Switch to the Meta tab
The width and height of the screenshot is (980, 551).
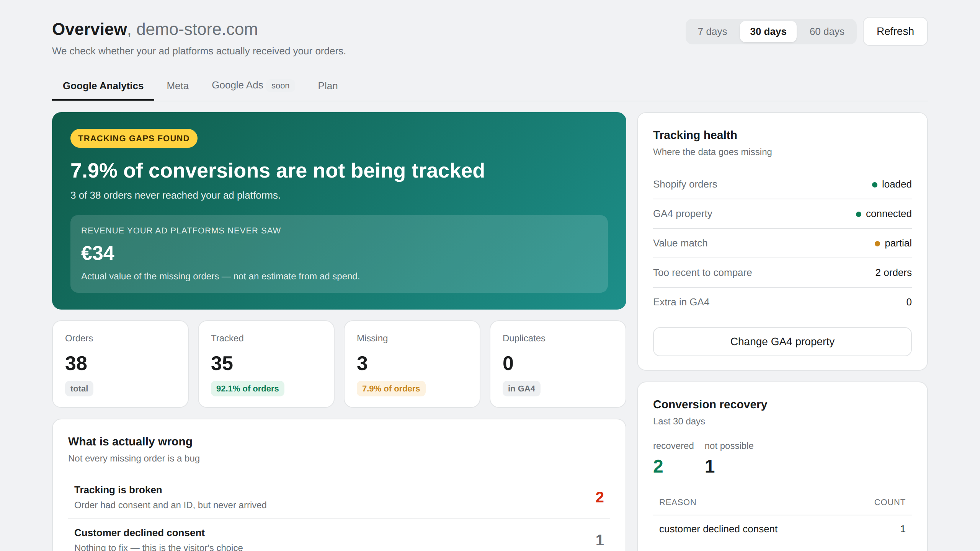pos(178,86)
